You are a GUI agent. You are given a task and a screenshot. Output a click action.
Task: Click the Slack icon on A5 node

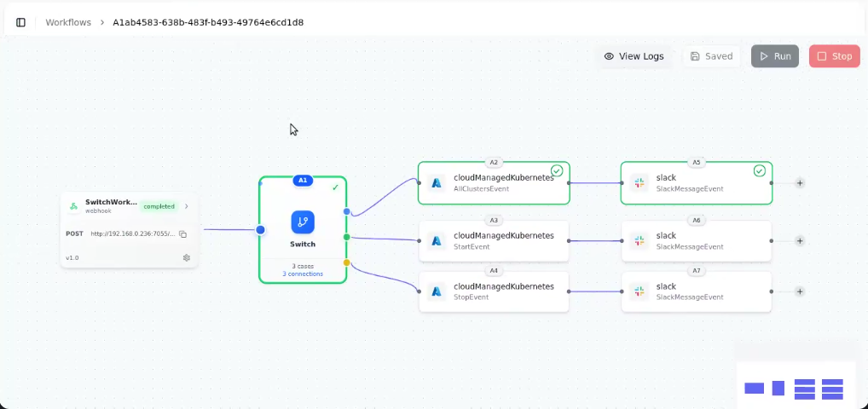pyautogui.click(x=639, y=183)
